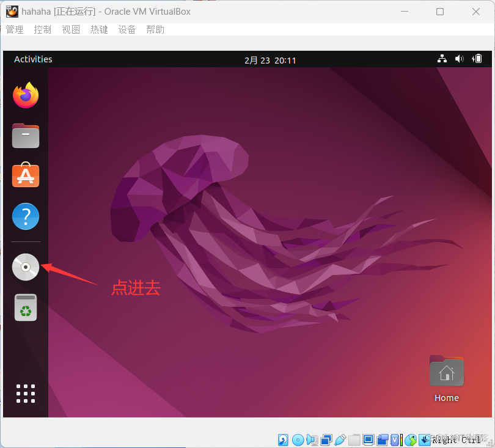Click the disc icon marked by the red arrow
Viewport: 495px width, 448px height.
point(25,267)
